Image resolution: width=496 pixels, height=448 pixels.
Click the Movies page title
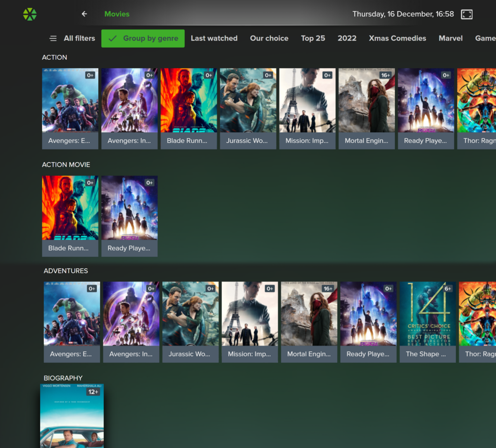[x=117, y=14]
